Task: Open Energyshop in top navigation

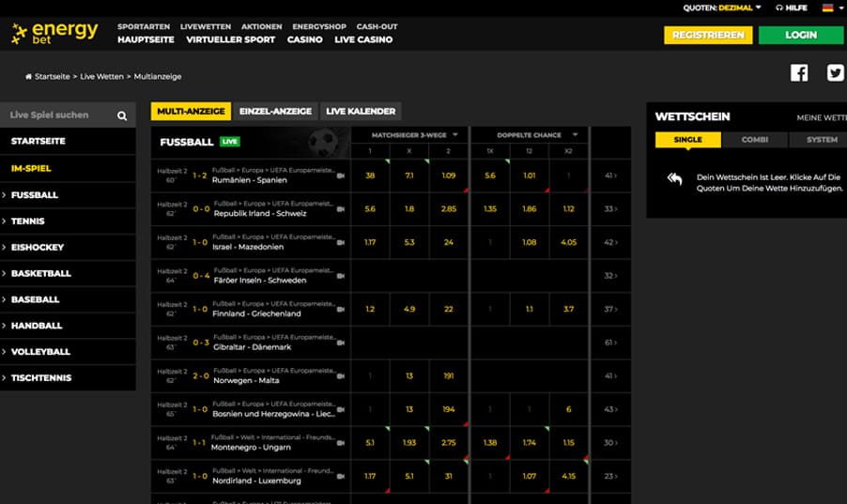Action: tap(319, 26)
